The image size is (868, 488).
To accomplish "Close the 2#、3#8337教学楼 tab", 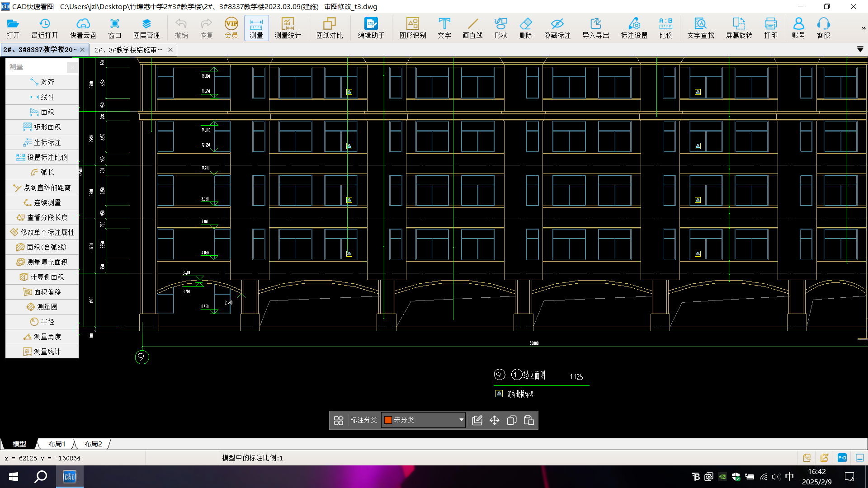I will click(x=82, y=50).
